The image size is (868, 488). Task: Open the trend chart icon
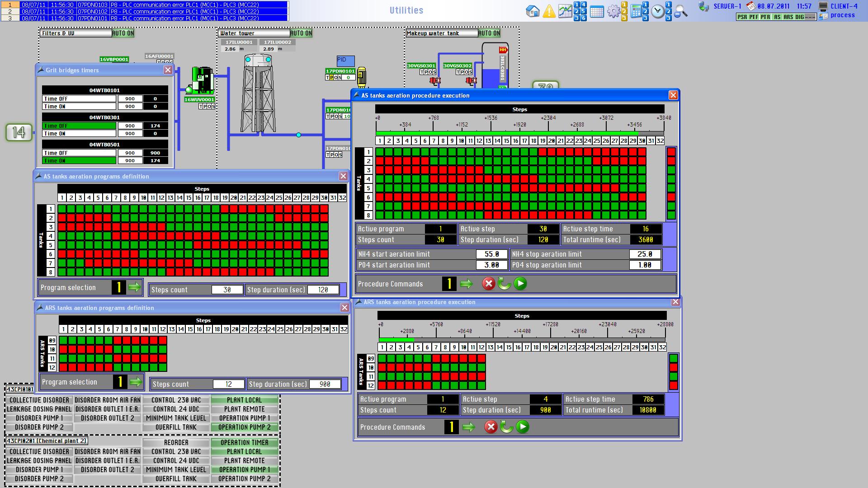pos(565,11)
